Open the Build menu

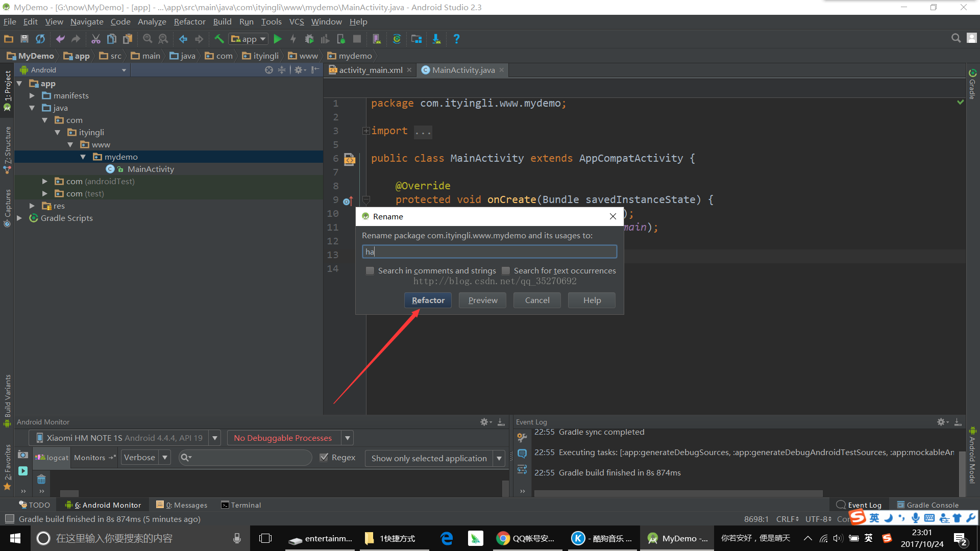[222, 21]
